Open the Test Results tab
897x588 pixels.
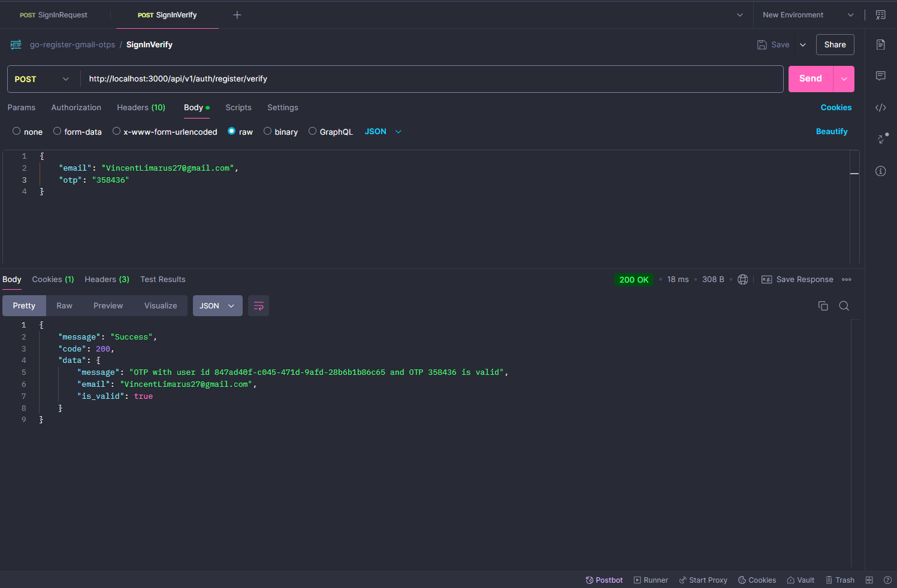click(163, 280)
